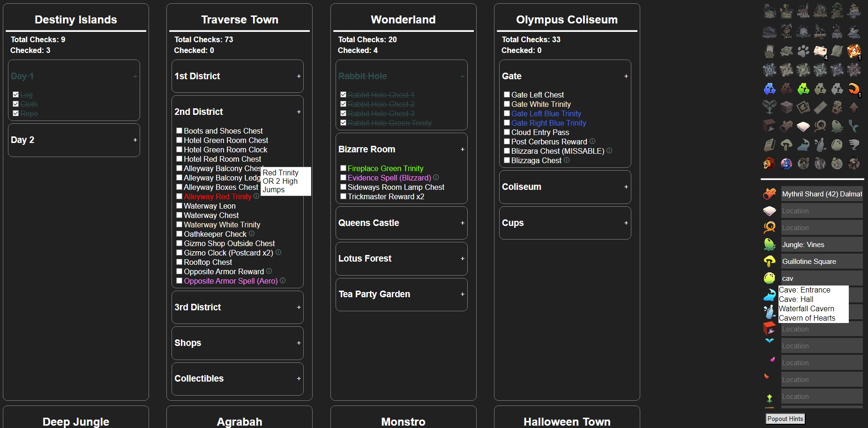Click the log icon beside Mythril Shard hint
868x428 pixels.
(769, 194)
